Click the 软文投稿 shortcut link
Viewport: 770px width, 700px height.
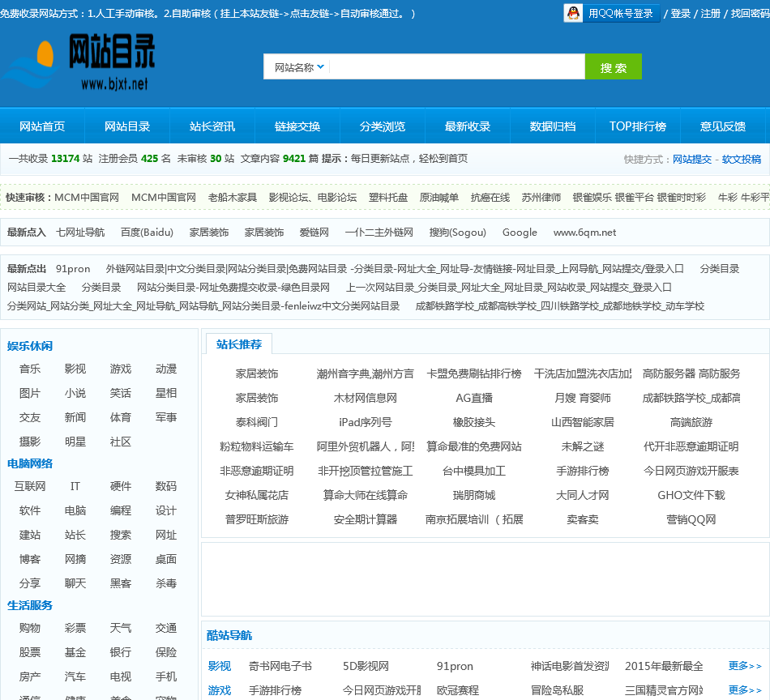(742, 160)
